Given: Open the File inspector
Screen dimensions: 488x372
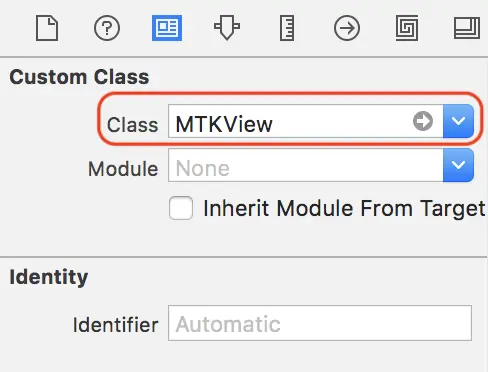Looking at the screenshot, I should (47, 28).
